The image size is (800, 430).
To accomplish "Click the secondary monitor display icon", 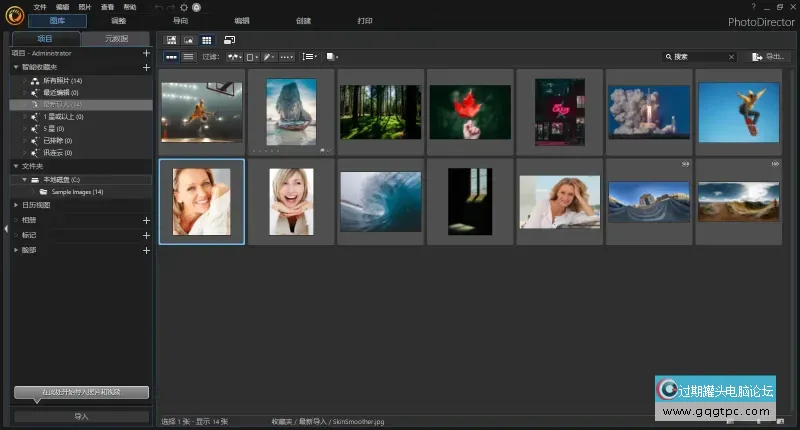I will [x=230, y=40].
